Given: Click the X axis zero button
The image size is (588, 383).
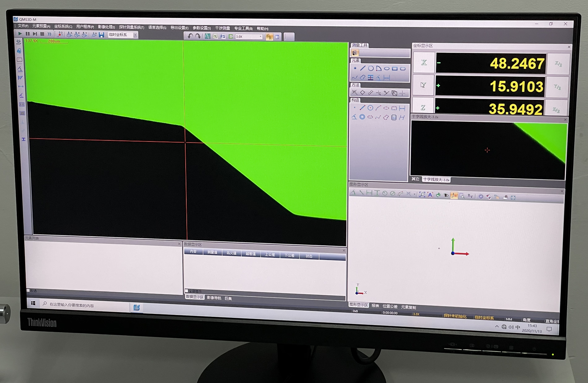Looking at the screenshot, I should pyautogui.click(x=424, y=62).
